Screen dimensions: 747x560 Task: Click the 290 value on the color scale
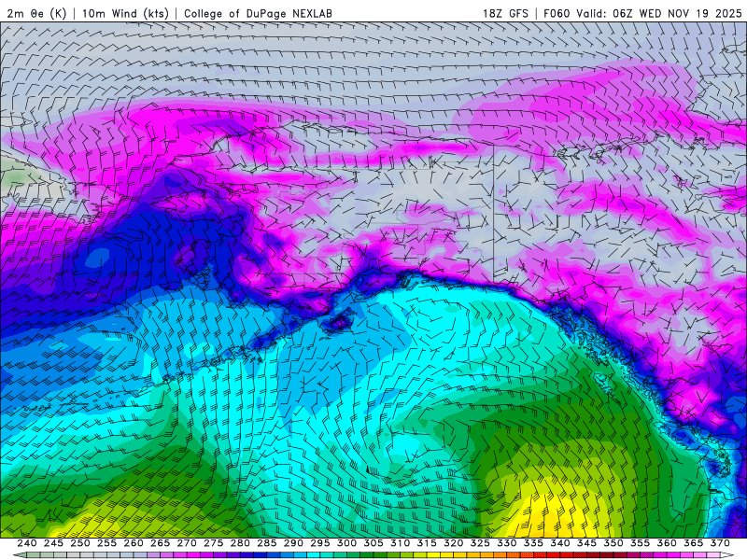(293, 543)
